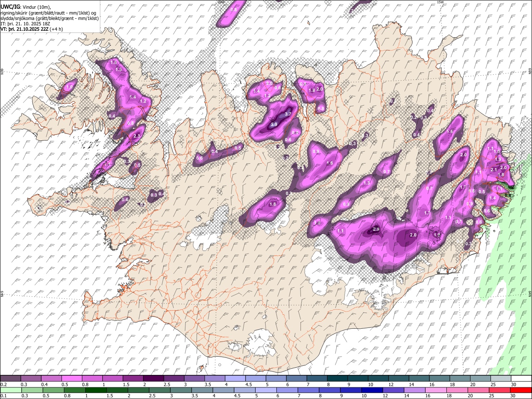The height and width of the screenshot is (399, 532).
Task: Click the '2.1' precipitation value in east
Action: 494,170
